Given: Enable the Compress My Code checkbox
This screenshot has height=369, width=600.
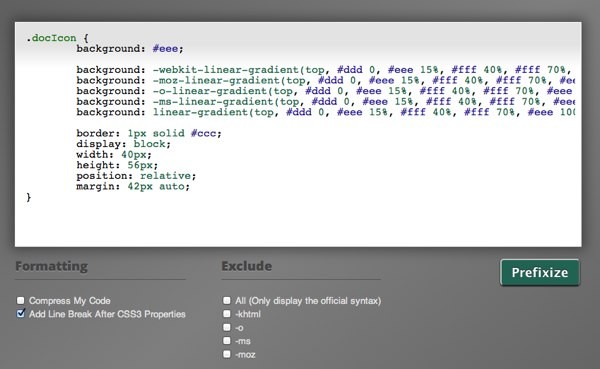Looking at the screenshot, I should click(x=21, y=300).
